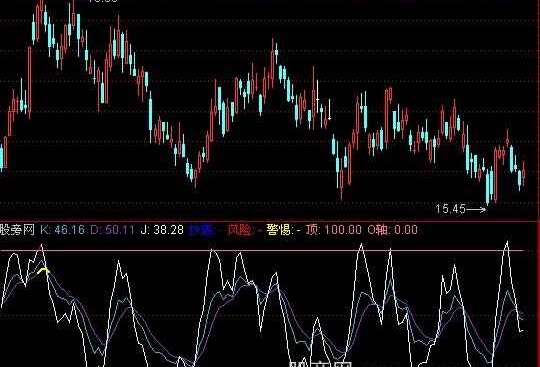Select the 股旁网 indicator name label
The width and height of the screenshot is (540, 367).
(17, 229)
